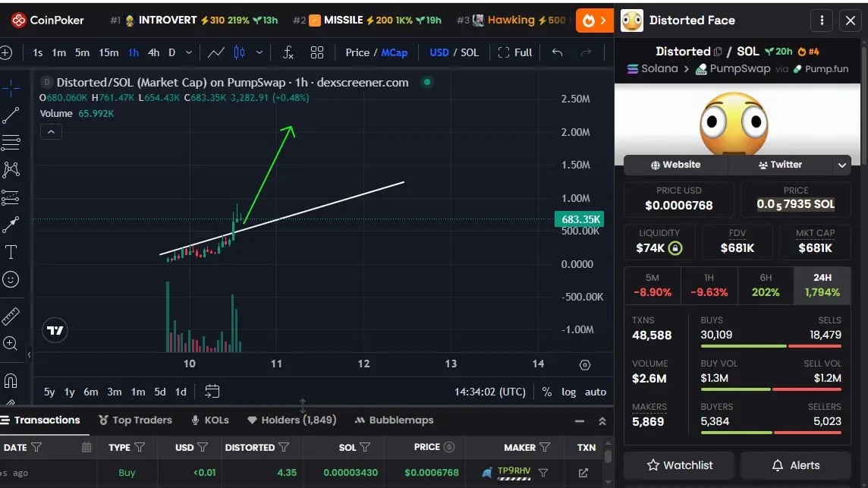Switch to line chart style
Viewport: 868px width, 488px height.
[216, 52]
